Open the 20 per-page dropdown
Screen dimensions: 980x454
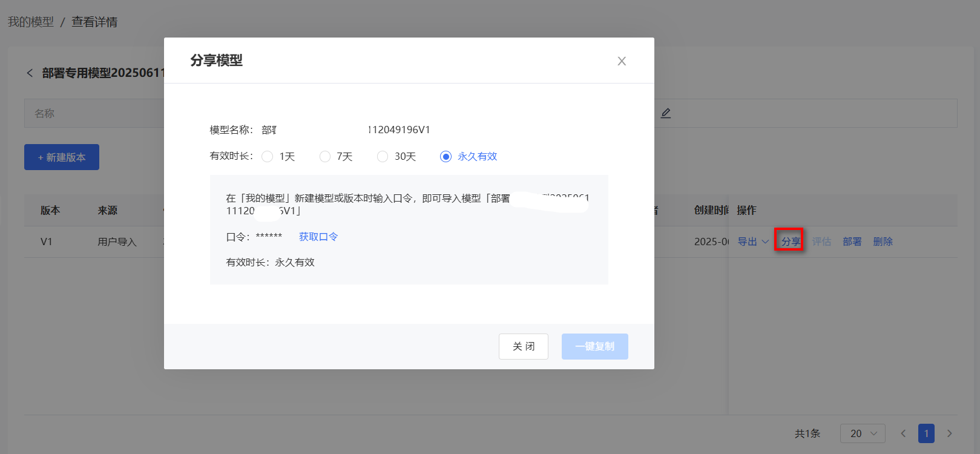pyautogui.click(x=863, y=433)
